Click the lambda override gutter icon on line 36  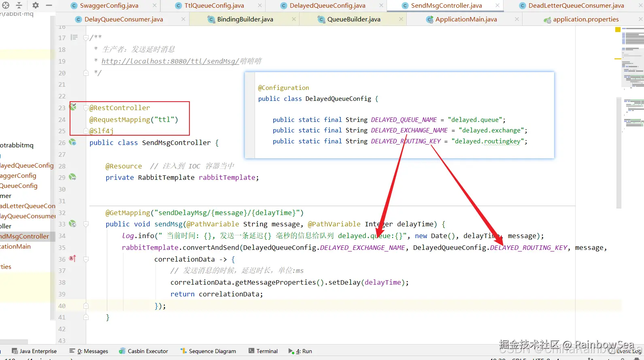tap(72, 258)
